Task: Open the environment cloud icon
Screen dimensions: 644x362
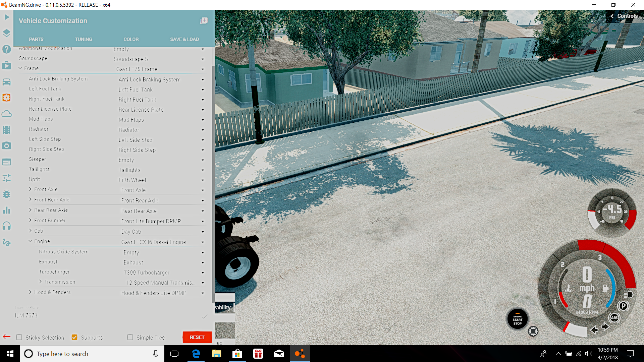Action: [x=7, y=114]
